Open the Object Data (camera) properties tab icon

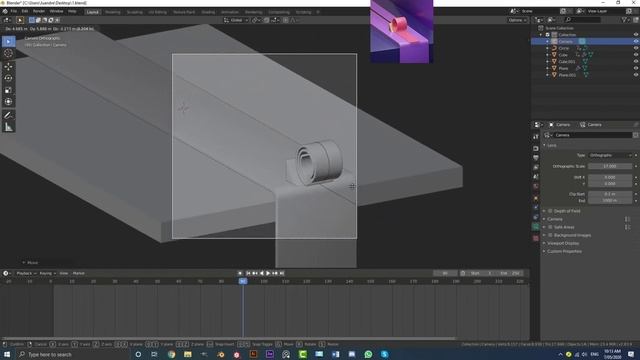[536, 227]
